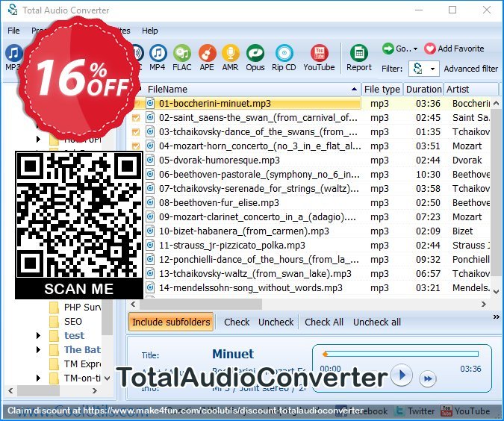The width and height of the screenshot is (504, 421).
Task: Click the file list horizontal scrollbar
Action: [201, 304]
